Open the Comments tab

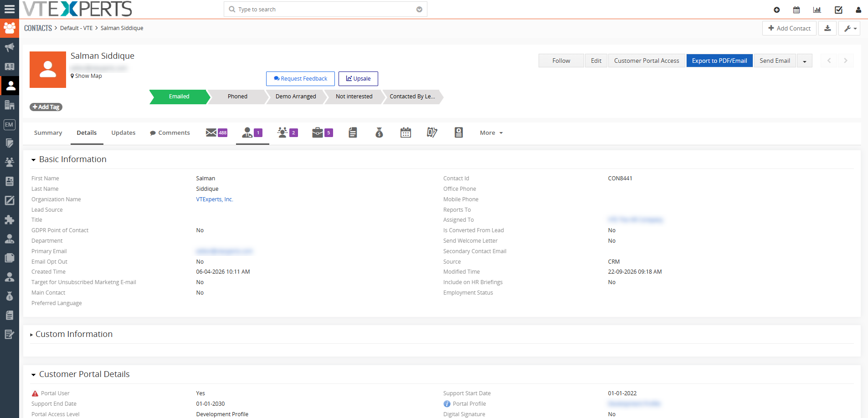pyautogui.click(x=170, y=133)
